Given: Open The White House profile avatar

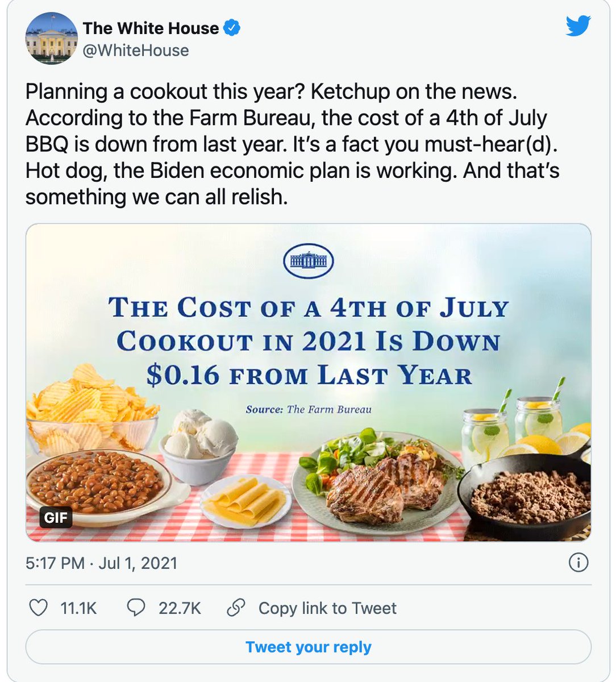Looking at the screenshot, I should (x=51, y=38).
